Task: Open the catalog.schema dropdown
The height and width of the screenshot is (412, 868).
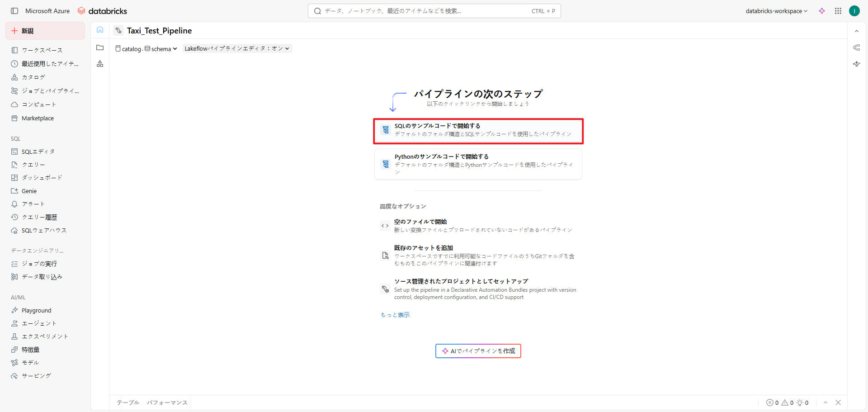Action: (146, 49)
